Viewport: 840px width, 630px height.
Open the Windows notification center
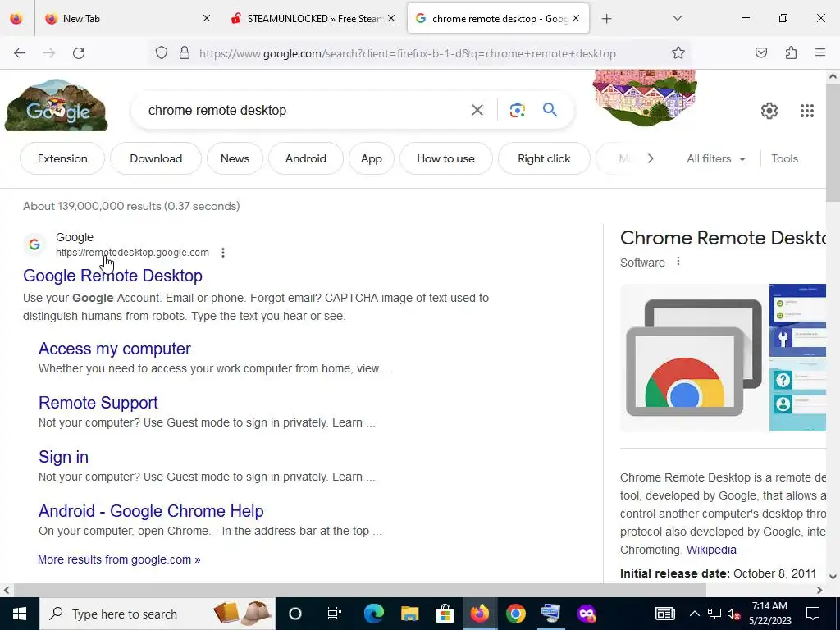pos(813,614)
